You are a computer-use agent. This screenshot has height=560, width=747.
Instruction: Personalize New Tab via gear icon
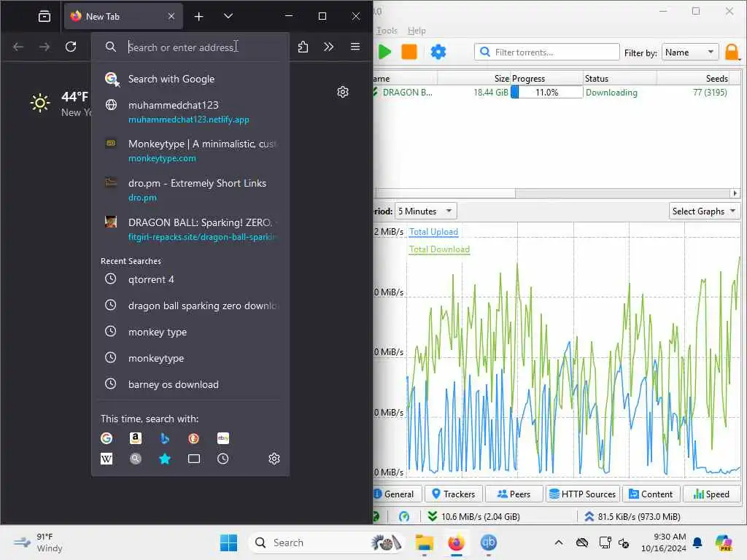pos(343,92)
